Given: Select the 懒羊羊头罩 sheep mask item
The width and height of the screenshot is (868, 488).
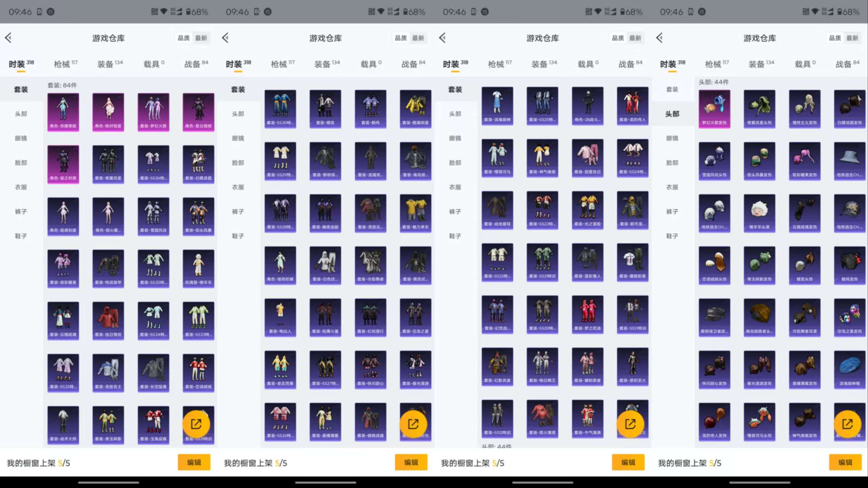Looking at the screenshot, I should coord(759,213).
